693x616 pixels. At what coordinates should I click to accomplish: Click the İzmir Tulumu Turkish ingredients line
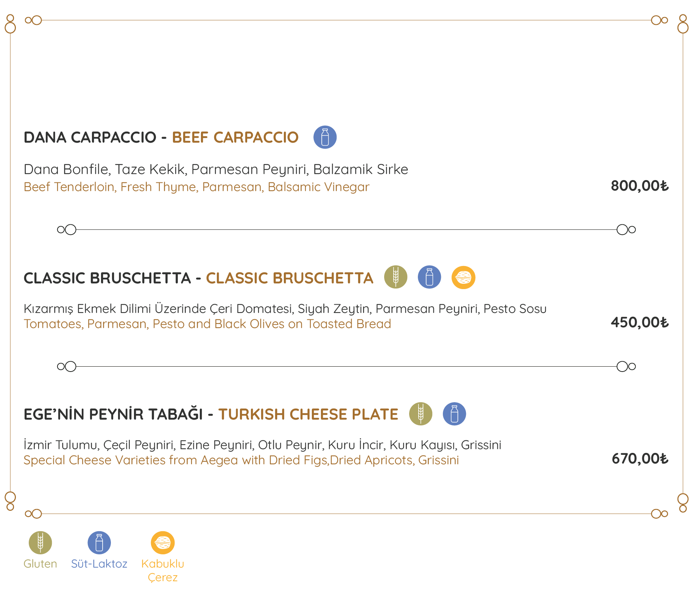click(x=262, y=445)
